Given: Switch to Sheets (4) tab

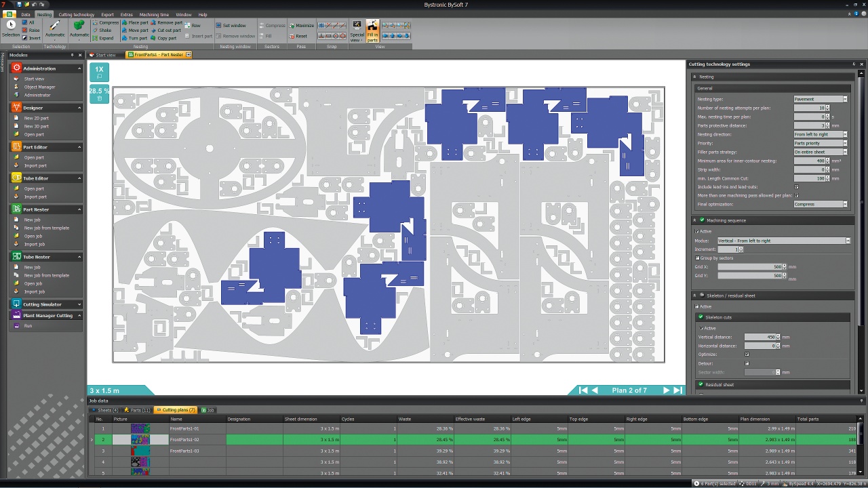Looking at the screenshot, I should pos(105,410).
